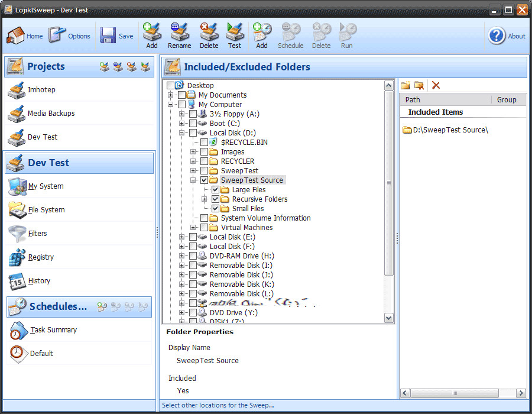This screenshot has width=532, height=414.
Task: Tick the My Documents checkbox
Action: click(182, 95)
